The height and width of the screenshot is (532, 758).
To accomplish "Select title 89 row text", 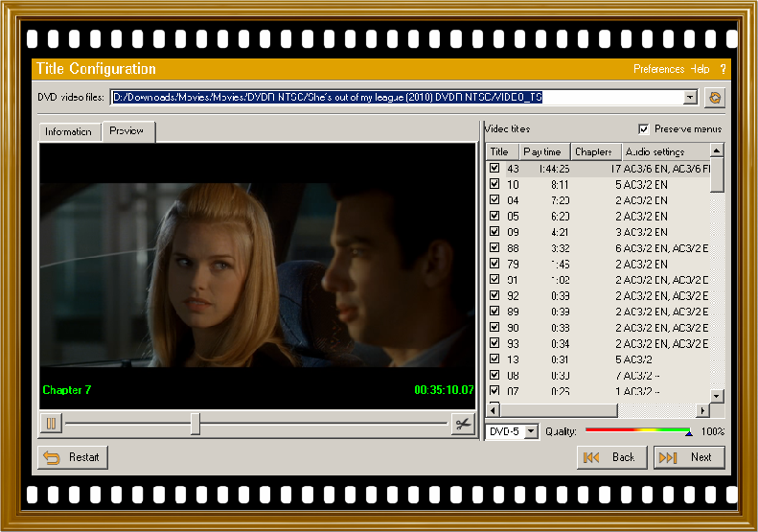I will click(599, 312).
